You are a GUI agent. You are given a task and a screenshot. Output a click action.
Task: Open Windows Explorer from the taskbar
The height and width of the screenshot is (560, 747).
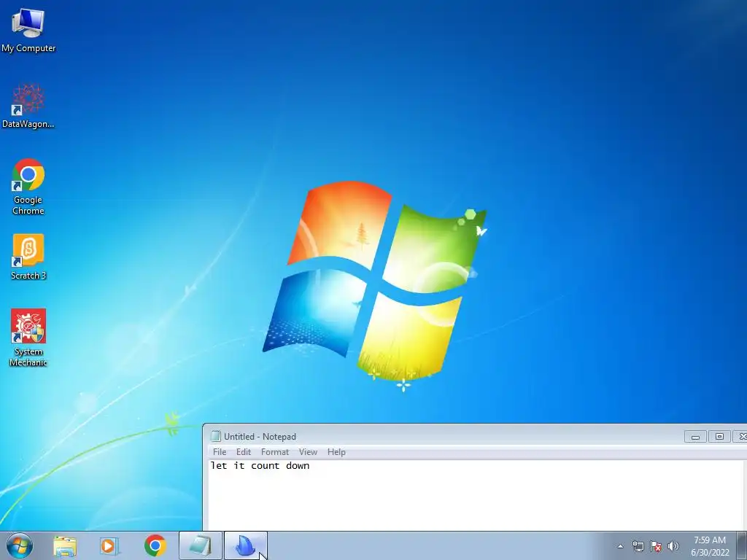click(65, 546)
